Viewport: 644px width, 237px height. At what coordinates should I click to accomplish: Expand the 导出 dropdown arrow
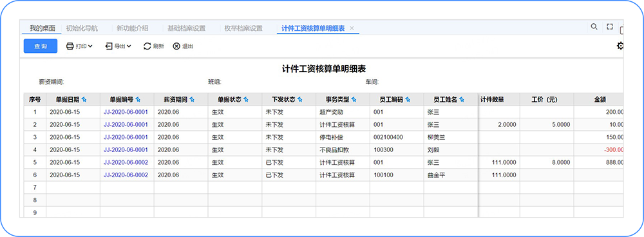point(129,46)
